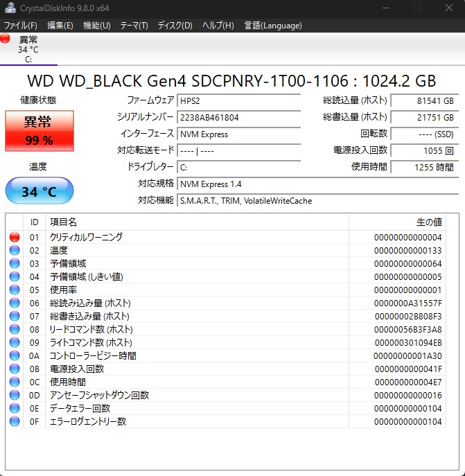This screenshot has height=476, width=465.
Task: Click blue status icon for row 0C 使用時間
Action: click(15, 382)
